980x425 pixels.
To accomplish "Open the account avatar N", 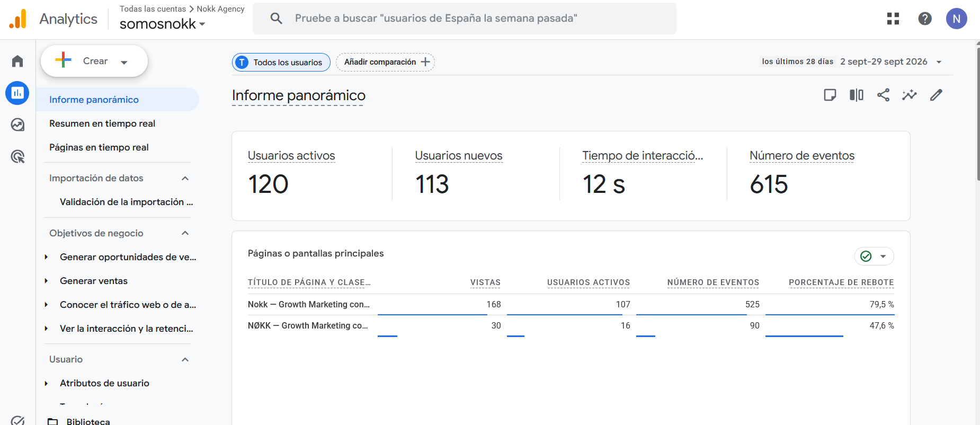I will point(957,19).
